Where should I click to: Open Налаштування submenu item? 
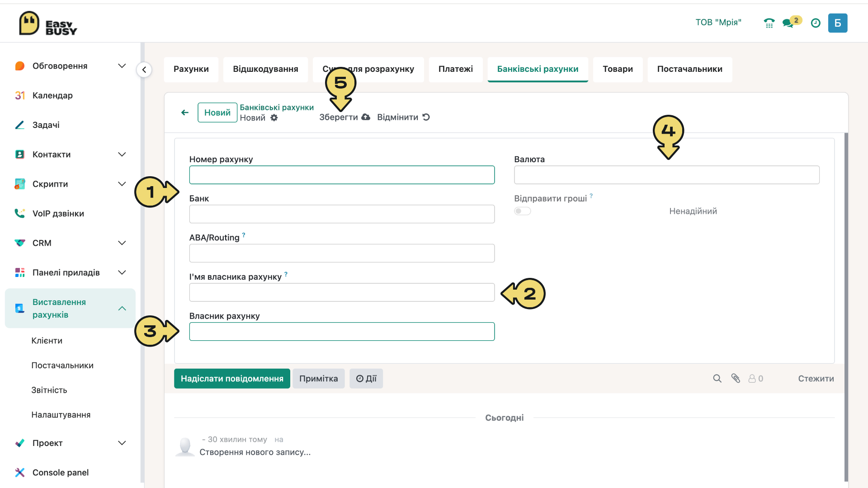[61, 415]
